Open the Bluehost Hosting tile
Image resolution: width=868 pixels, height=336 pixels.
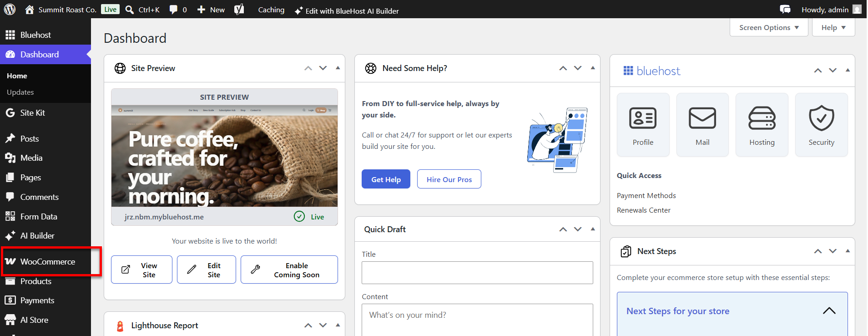click(762, 125)
